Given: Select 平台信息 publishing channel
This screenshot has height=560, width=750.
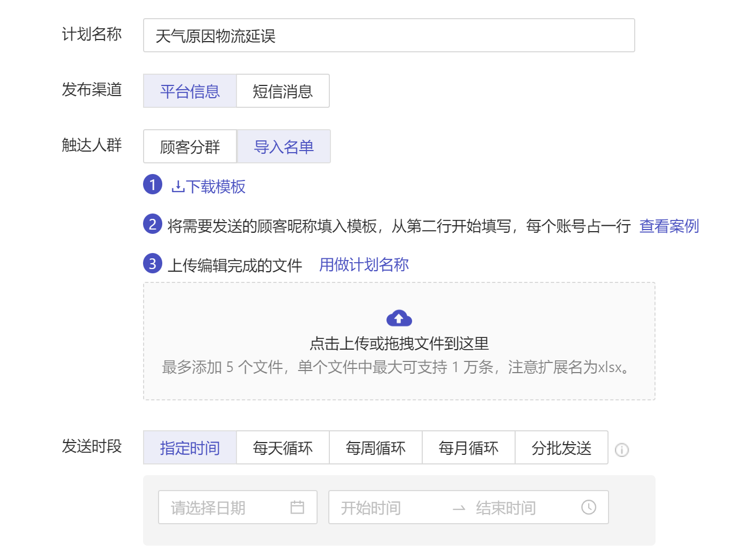Looking at the screenshot, I should click(190, 91).
